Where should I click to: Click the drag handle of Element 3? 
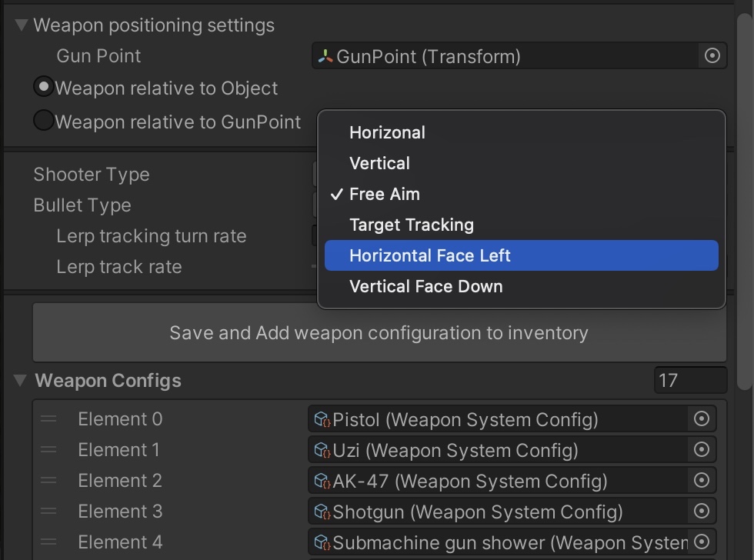pyautogui.click(x=48, y=512)
